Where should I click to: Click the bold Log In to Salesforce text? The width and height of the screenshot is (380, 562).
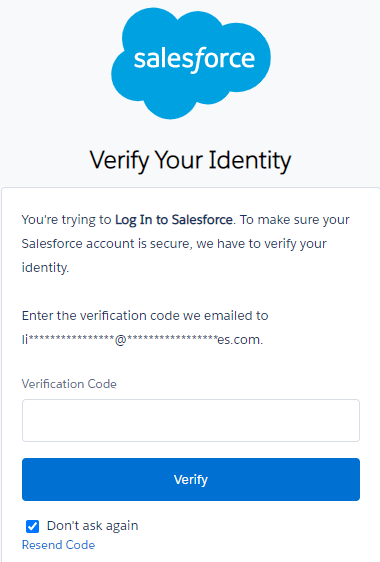click(174, 220)
